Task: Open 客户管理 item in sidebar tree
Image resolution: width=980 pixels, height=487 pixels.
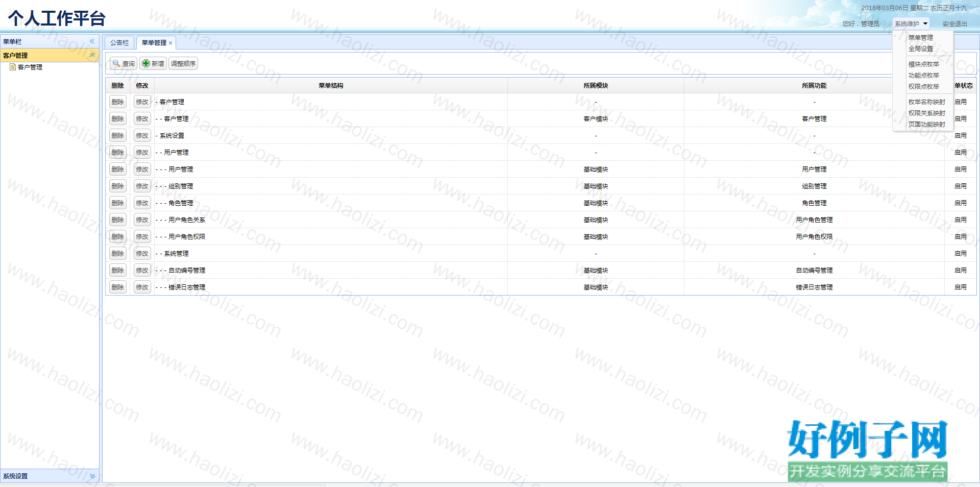Action: [x=30, y=67]
